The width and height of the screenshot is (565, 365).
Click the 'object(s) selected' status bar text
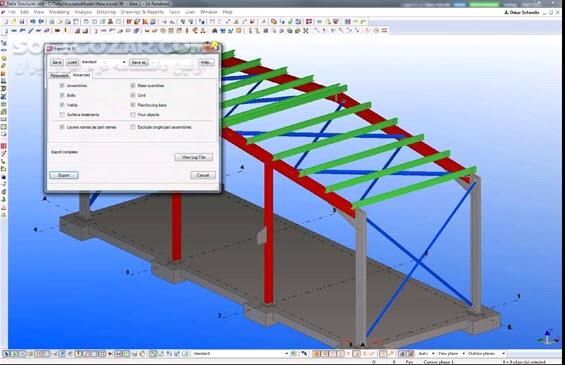525,362
